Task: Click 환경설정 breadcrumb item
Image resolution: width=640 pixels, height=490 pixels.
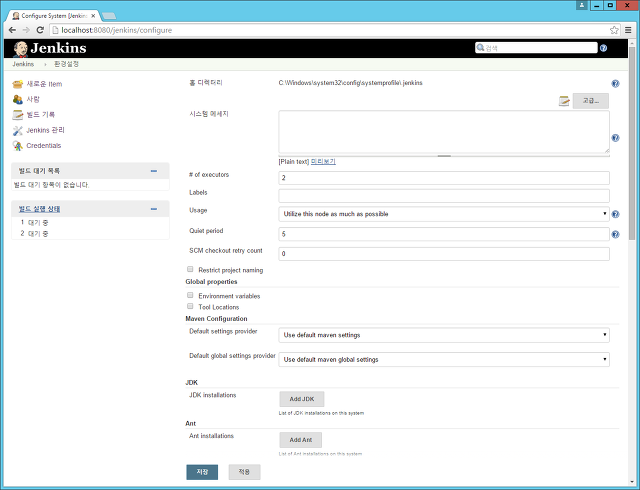Action: pyautogui.click(x=67, y=64)
